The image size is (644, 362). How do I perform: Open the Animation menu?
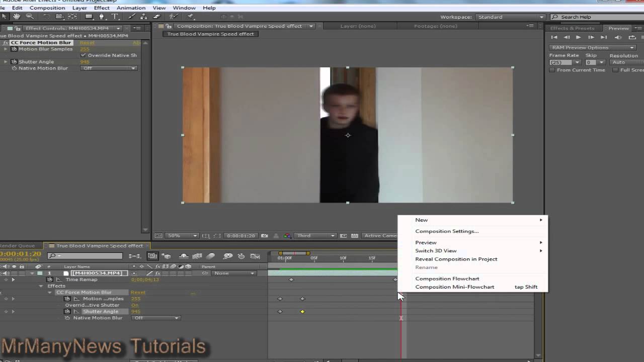click(x=131, y=8)
